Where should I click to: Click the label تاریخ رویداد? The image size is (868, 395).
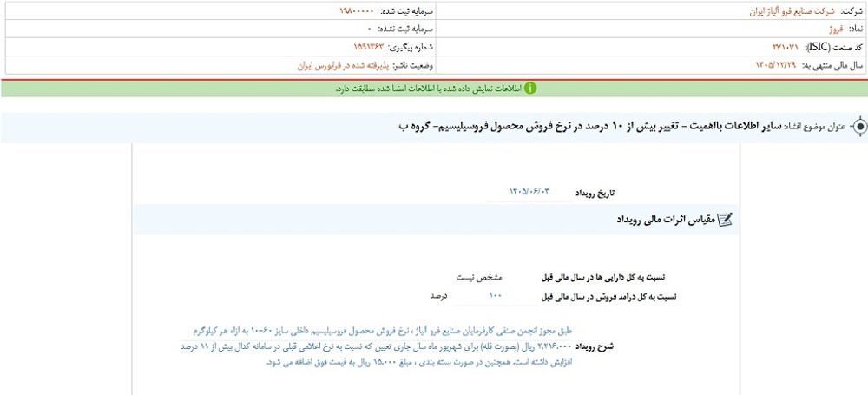[x=594, y=194]
